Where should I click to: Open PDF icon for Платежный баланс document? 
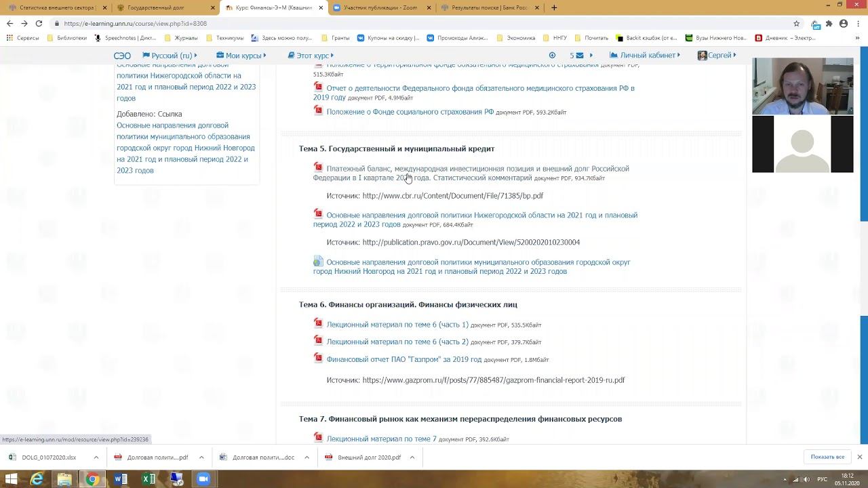pos(318,167)
